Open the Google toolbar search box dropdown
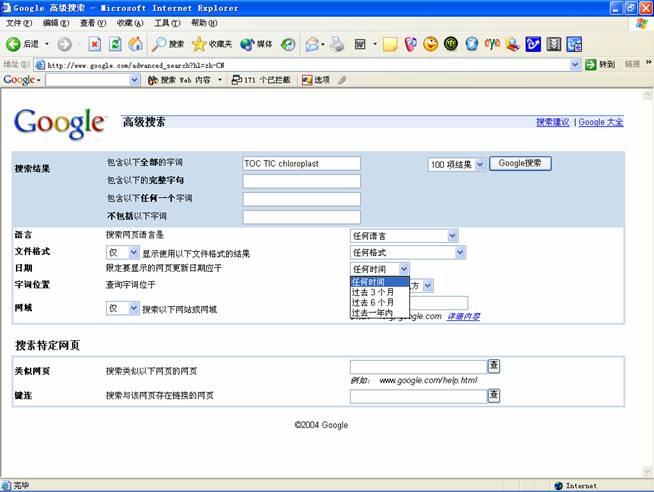Viewport: 654px width, 492px height. click(134, 80)
